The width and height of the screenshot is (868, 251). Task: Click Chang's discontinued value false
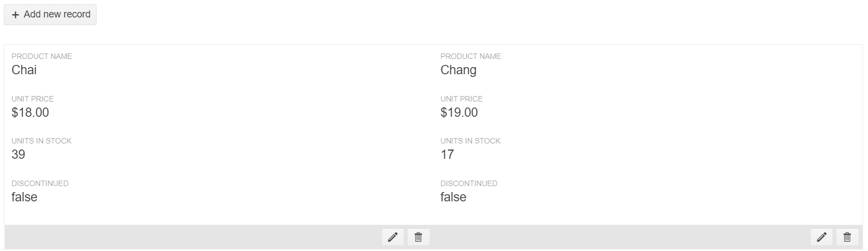[453, 197]
